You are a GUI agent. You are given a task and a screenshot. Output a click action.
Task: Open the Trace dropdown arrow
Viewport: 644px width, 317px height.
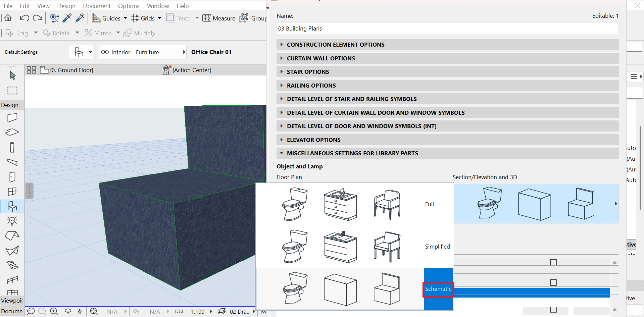197,18
